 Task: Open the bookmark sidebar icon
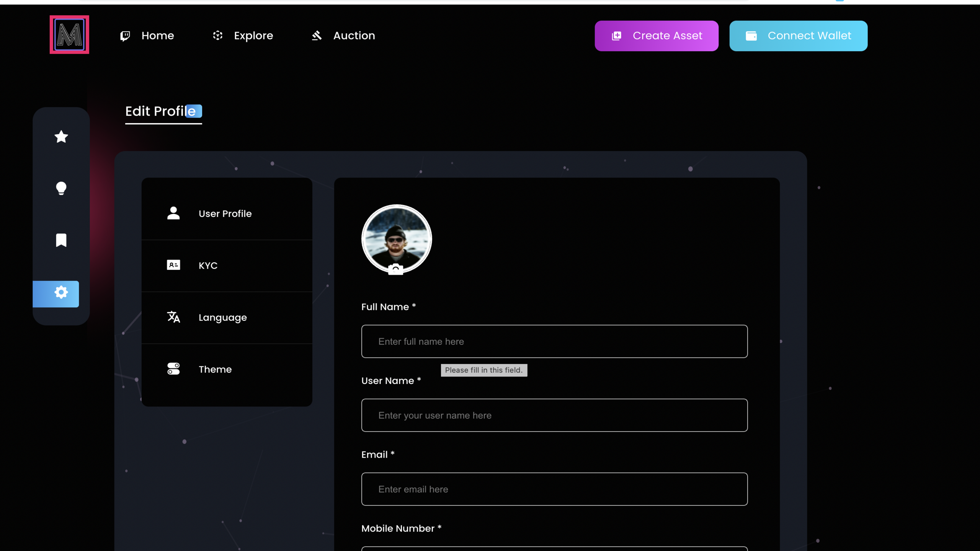point(61,240)
